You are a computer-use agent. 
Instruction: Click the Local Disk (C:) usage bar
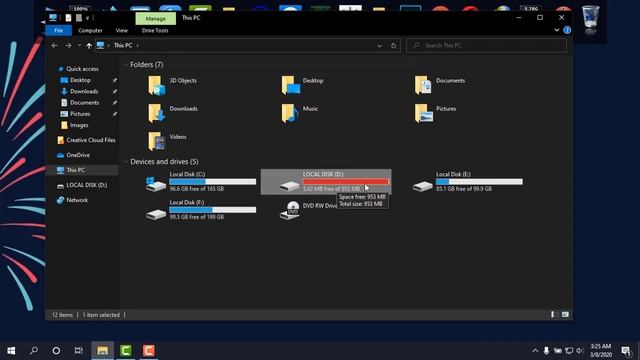(213, 182)
